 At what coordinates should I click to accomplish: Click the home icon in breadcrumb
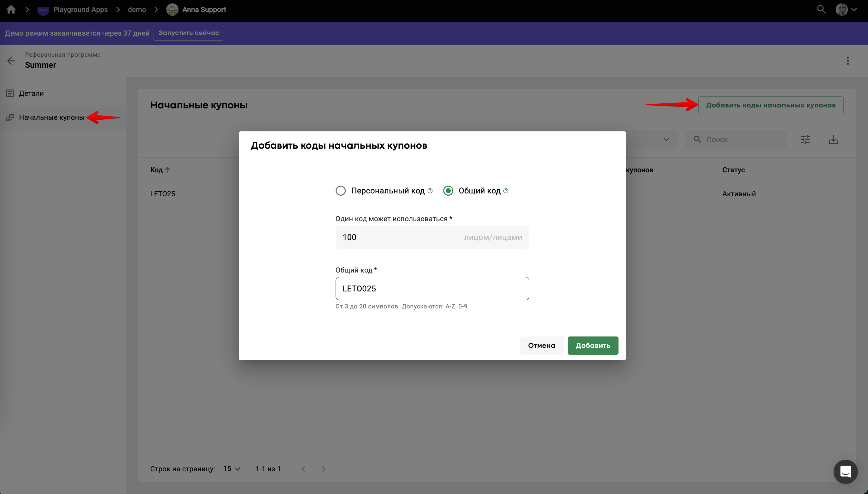pyautogui.click(x=11, y=9)
